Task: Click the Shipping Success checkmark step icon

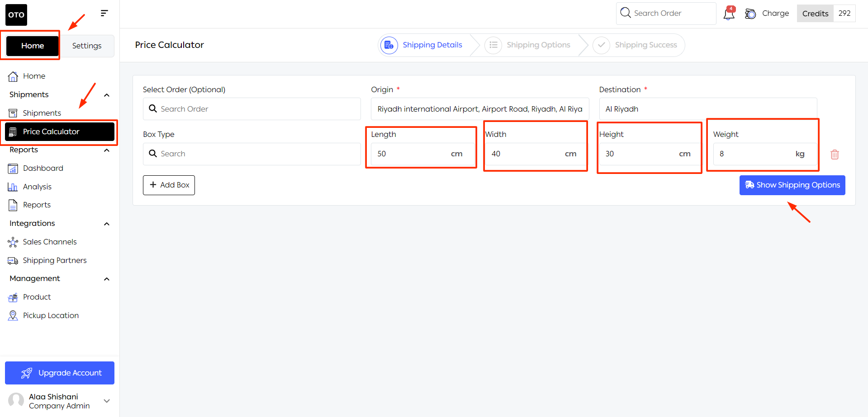Action: 601,45
